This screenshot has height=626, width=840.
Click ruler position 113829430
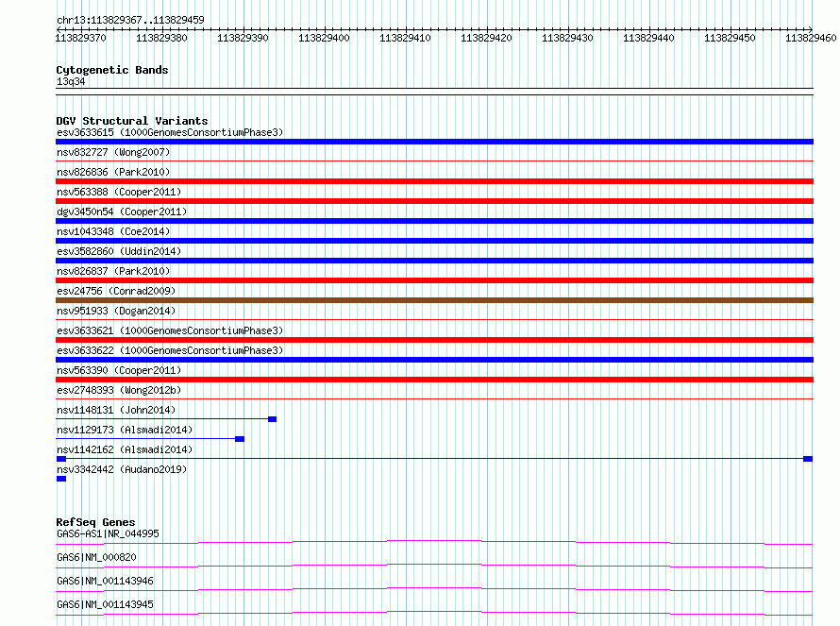coord(567,38)
